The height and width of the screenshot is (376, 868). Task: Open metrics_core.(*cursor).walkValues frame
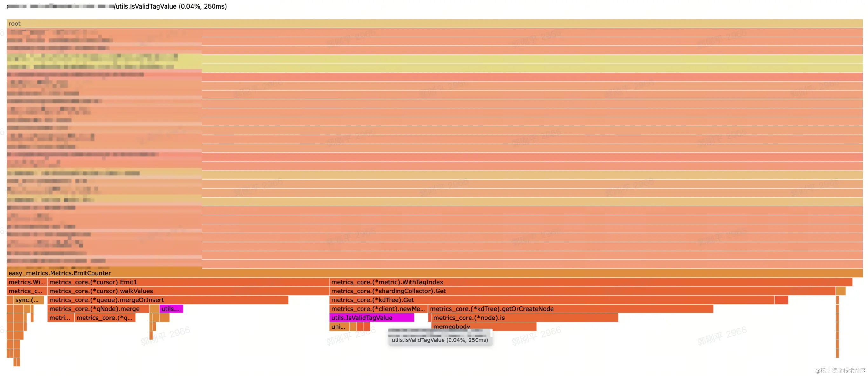188,291
